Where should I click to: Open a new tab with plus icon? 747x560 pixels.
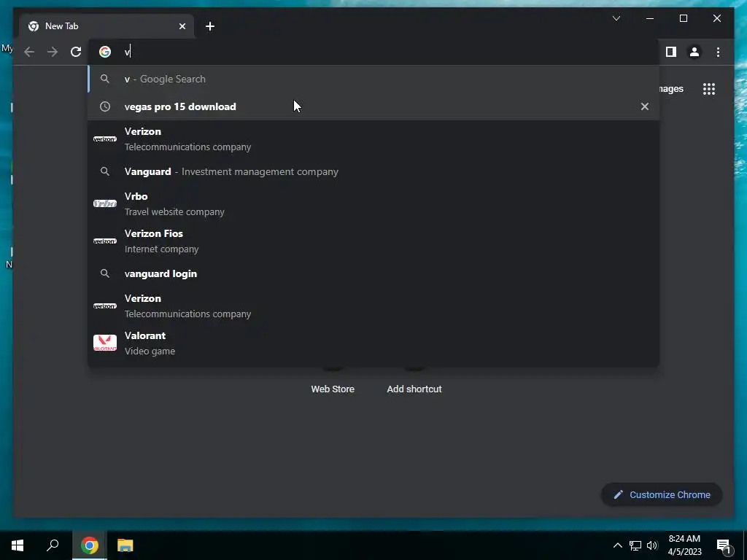click(210, 26)
